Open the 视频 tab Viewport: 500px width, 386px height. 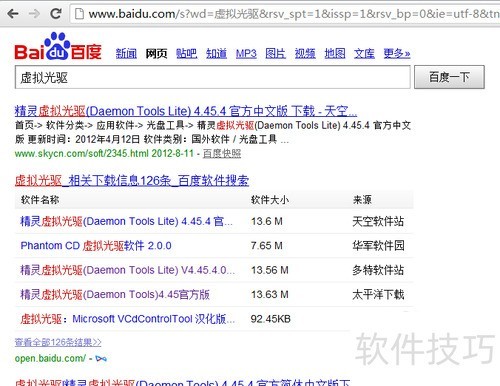[x=305, y=53]
